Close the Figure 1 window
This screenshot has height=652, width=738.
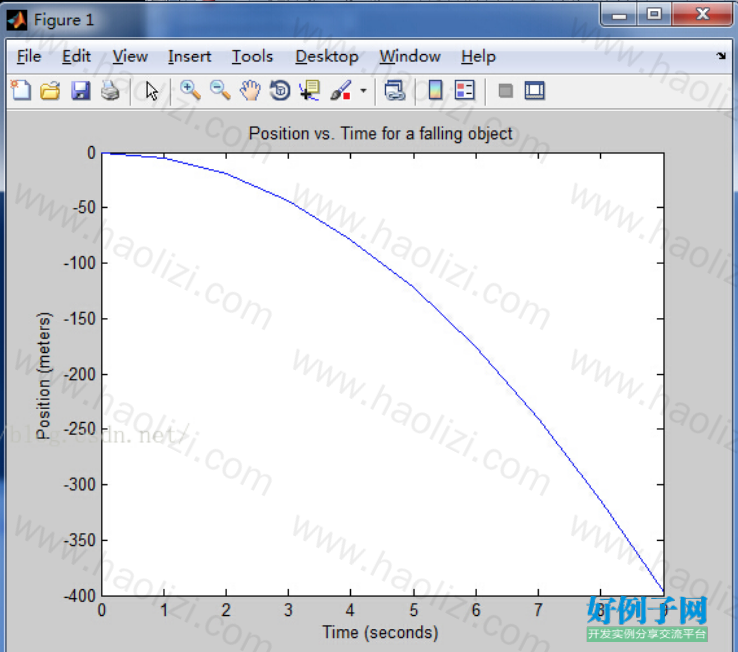pyautogui.click(x=702, y=15)
